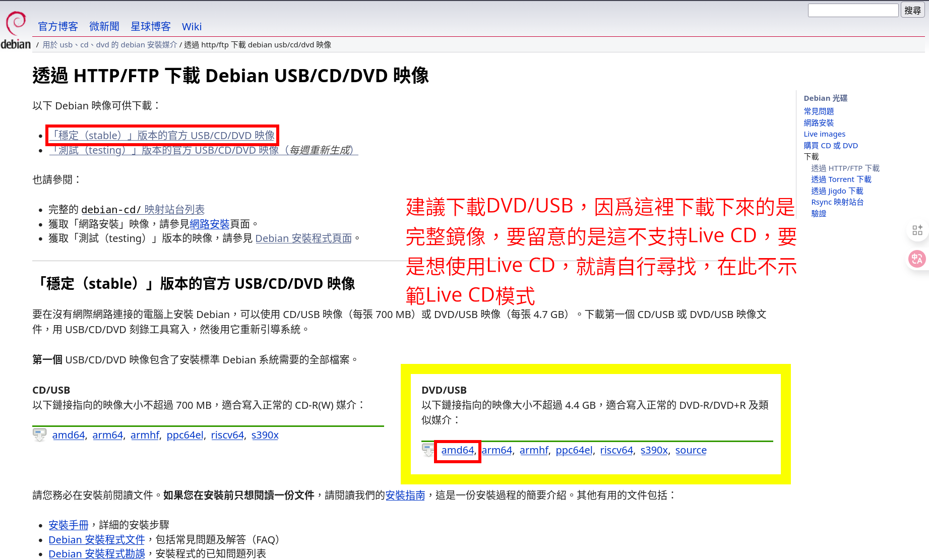Image resolution: width=929 pixels, height=560 pixels.
Task: Open the Wiki navigation item
Action: point(192,27)
